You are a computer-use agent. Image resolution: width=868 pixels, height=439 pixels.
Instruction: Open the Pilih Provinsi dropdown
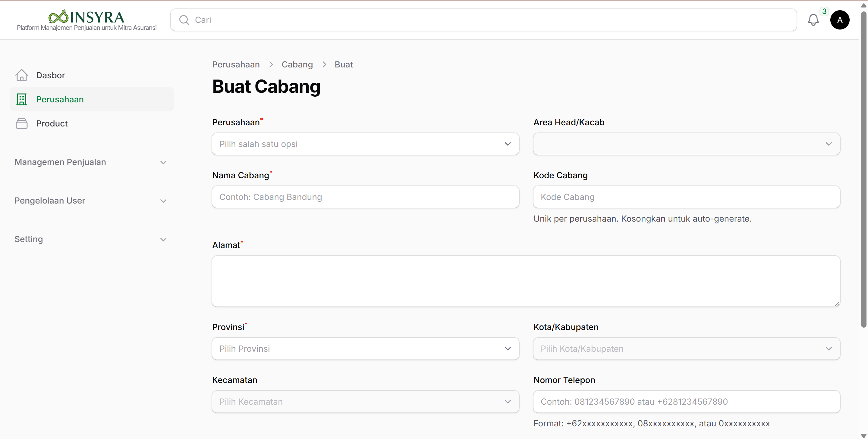[365, 348]
